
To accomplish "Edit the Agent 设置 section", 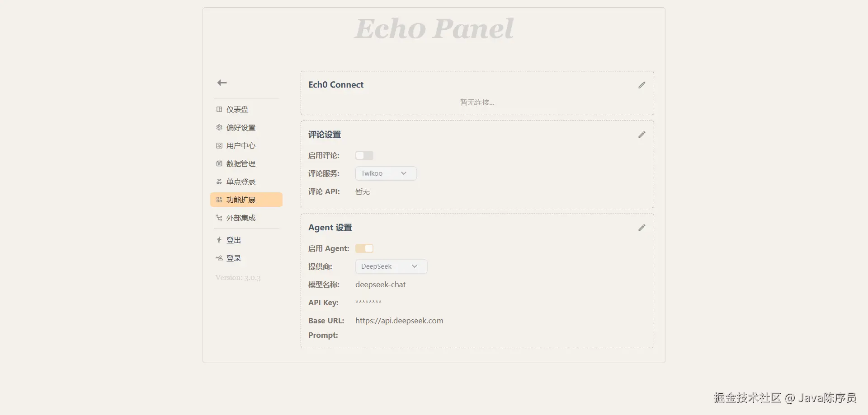I will coord(642,228).
